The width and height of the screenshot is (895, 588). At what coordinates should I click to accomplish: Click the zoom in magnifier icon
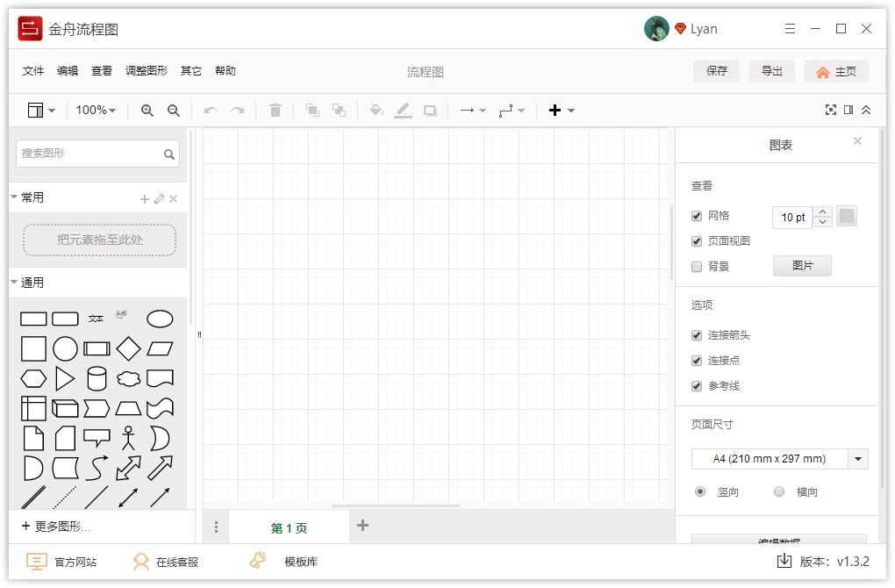tap(147, 110)
